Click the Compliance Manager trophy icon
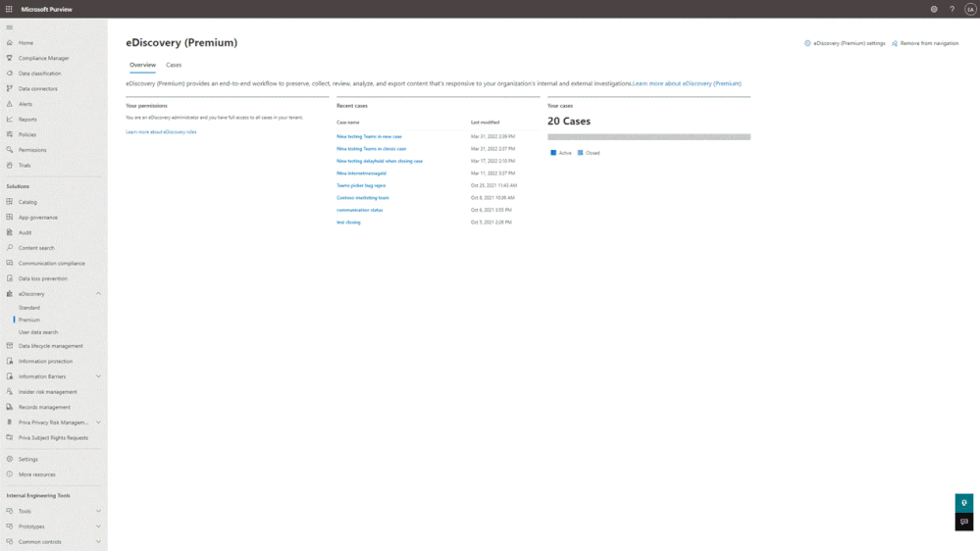The image size is (980, 551). tap(10, 58)
